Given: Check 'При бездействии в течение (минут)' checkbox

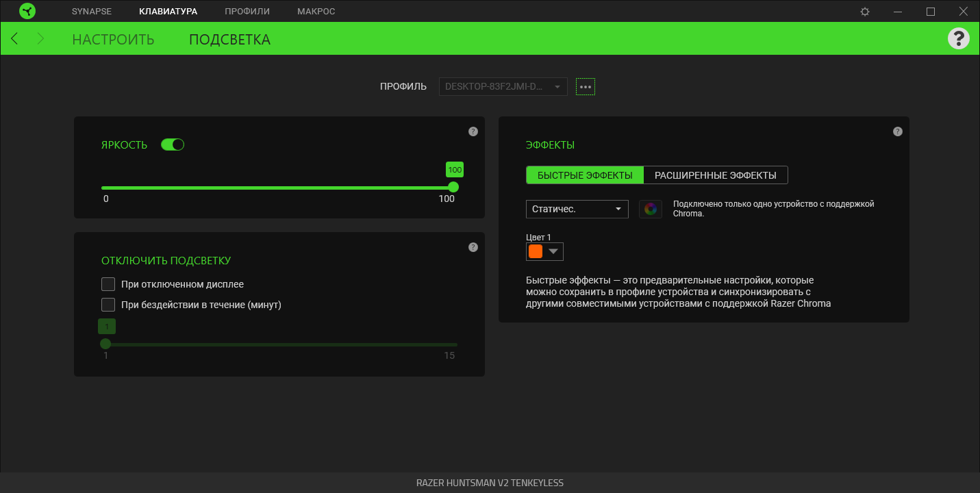Looking at the screenshot, I should click(x=108, y=305).
